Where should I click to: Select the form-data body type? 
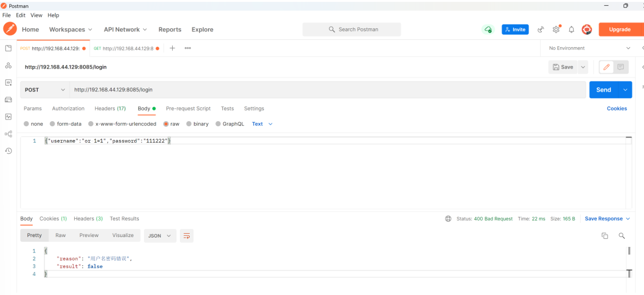click(52, 124)
